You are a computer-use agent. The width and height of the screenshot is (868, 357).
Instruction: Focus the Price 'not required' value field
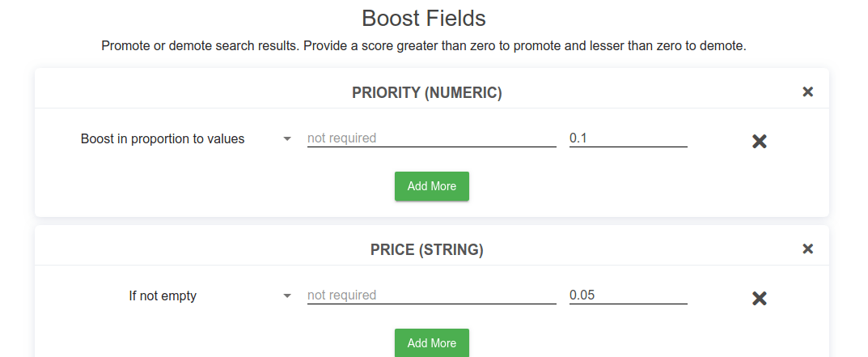pyautogui.click(x=431, y=295)
